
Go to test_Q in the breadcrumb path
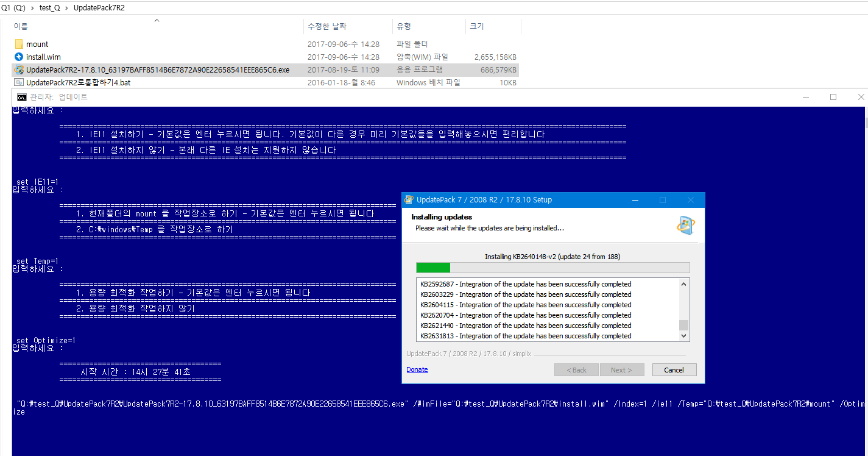(49, 8)
